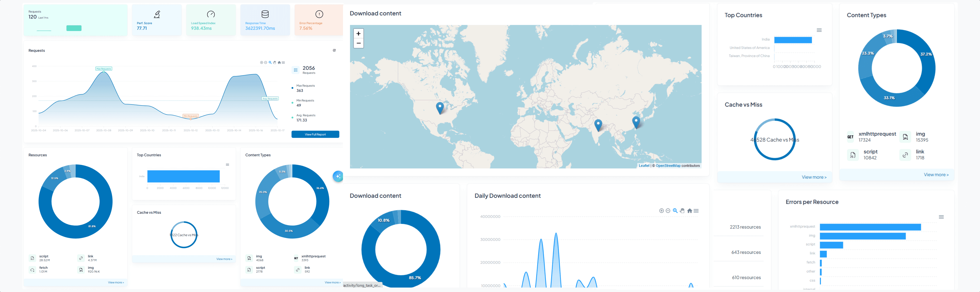Click the map marker over India
The width and height of the screenshot is (980, 292).
coord(598,124)
